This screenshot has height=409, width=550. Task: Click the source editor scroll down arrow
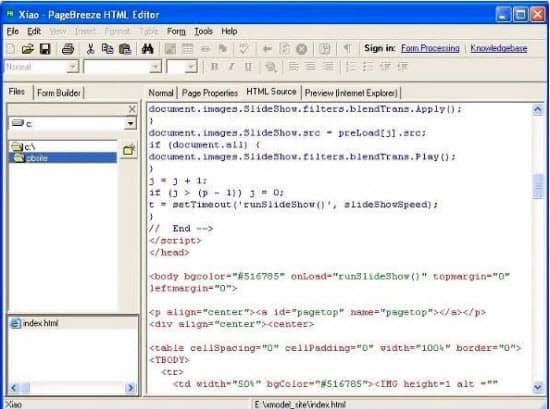coord(538,387)
